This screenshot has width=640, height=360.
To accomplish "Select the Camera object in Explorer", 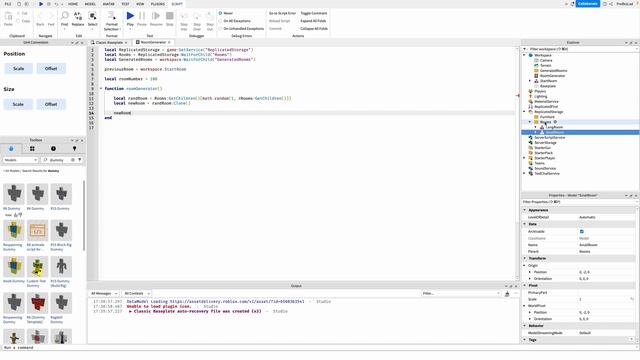I will tap(546, 60).
